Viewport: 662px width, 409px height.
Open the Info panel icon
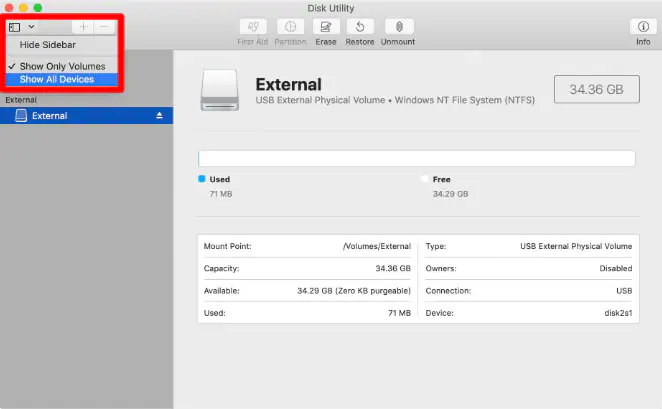[643, 27]
